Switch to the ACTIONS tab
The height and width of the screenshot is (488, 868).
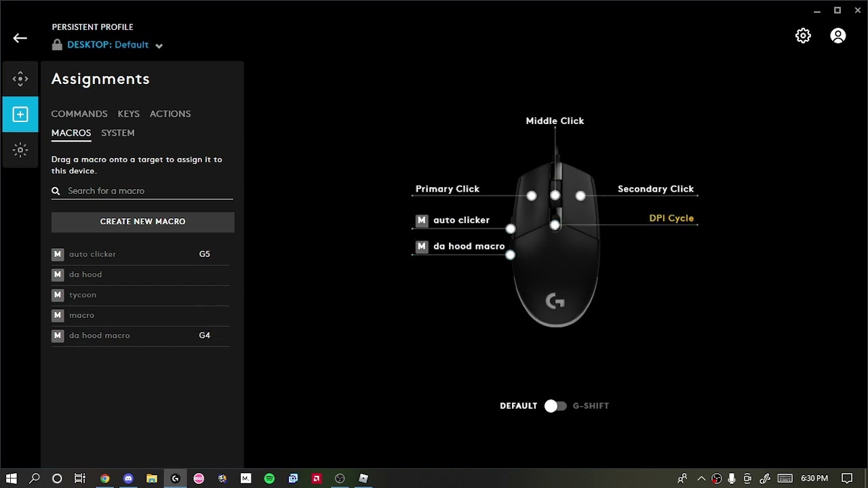(170, 114)
